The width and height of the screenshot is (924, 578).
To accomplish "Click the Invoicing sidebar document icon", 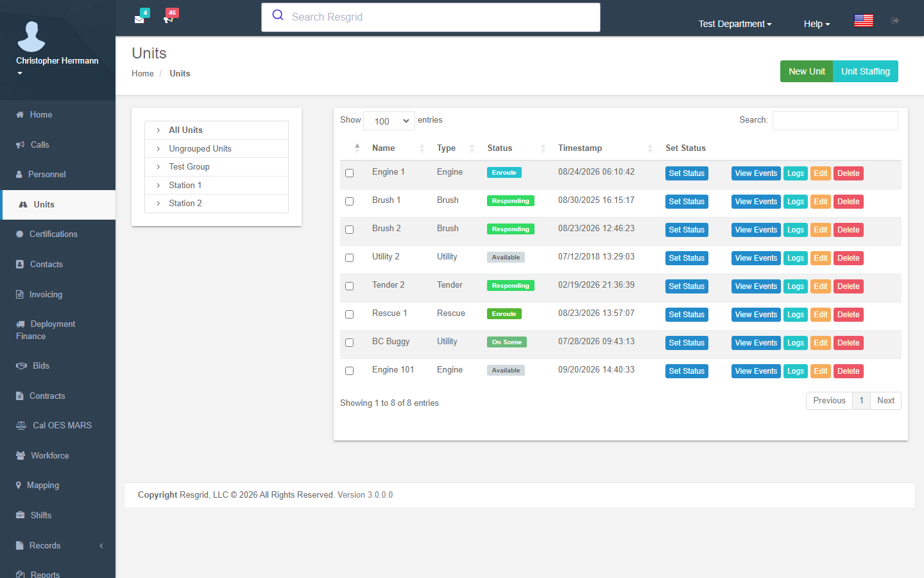I will point(20,294).
